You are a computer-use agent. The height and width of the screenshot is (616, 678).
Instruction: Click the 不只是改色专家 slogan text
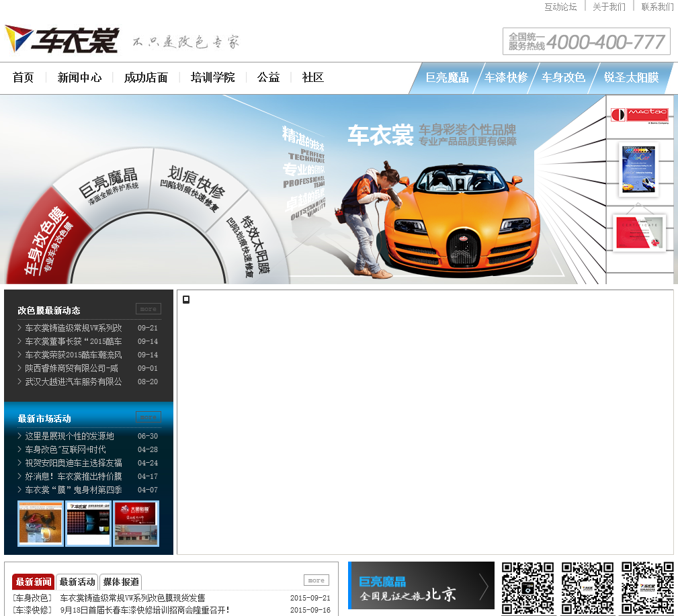(186, 42)
